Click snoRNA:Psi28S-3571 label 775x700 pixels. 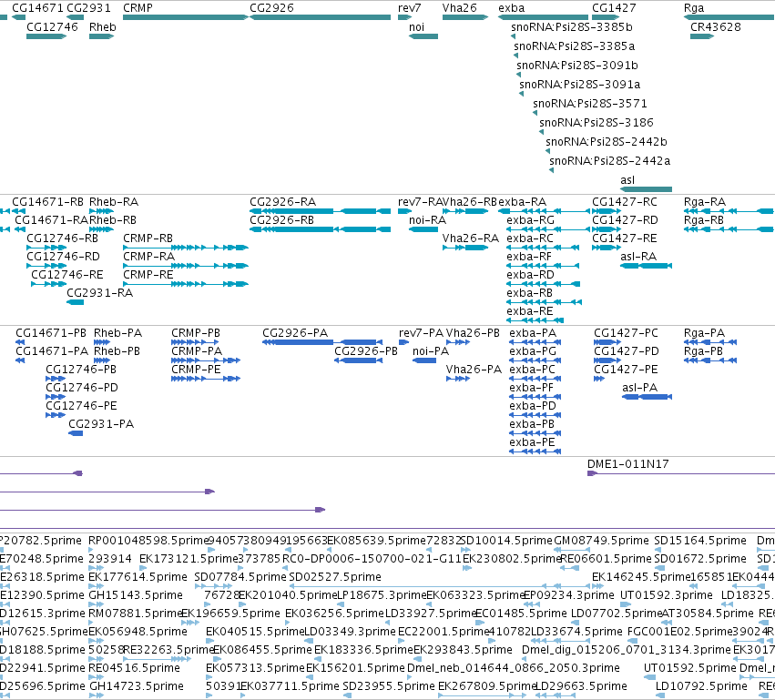click(590, 104)
